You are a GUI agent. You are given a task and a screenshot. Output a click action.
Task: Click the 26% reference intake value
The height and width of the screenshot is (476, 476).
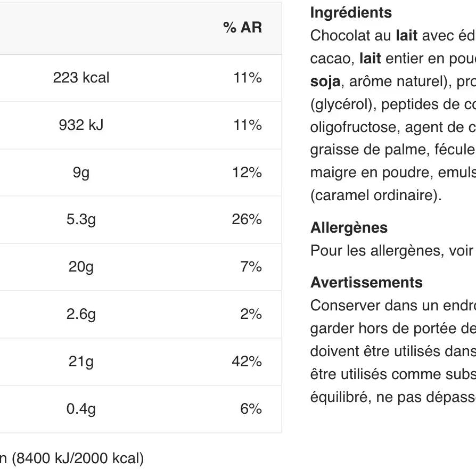247,219
